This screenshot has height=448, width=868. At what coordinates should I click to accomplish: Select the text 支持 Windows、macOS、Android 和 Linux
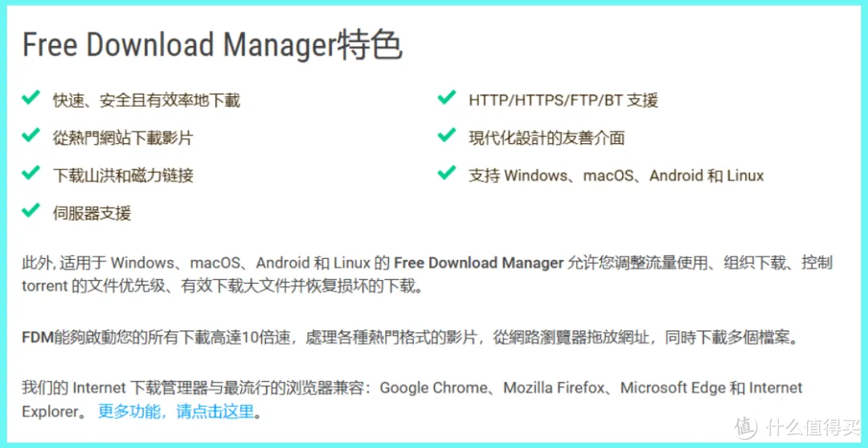(616, 175)
